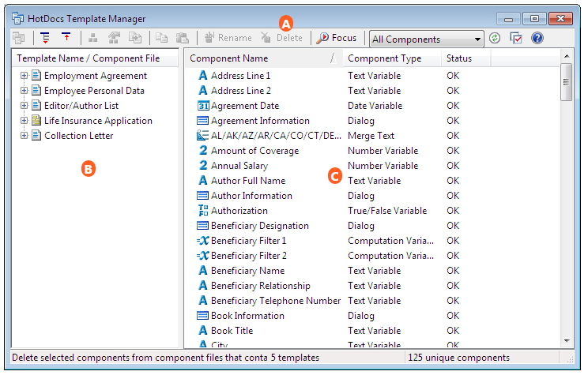The height and width of the screenshot is (375, 588).
Task: Expand the Employment Agreement template node
Action: coord(24,76)
